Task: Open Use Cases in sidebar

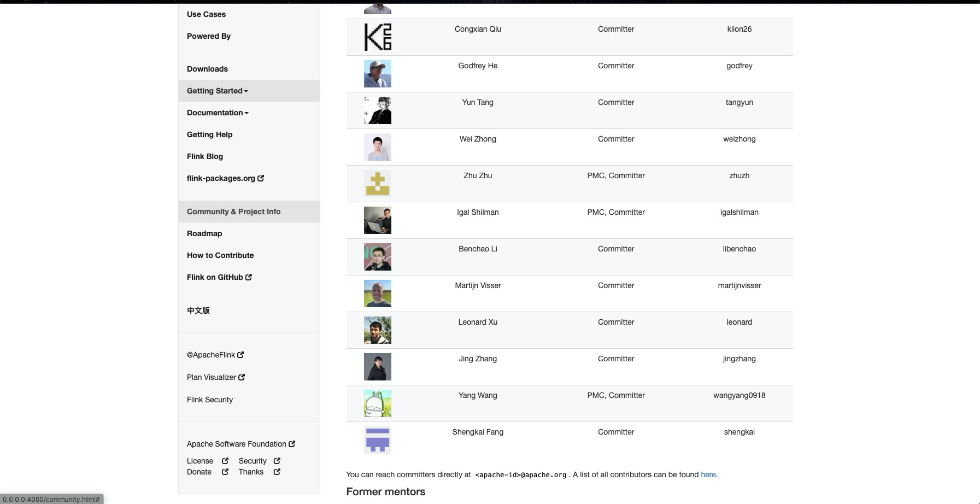Action: (206, 14)
